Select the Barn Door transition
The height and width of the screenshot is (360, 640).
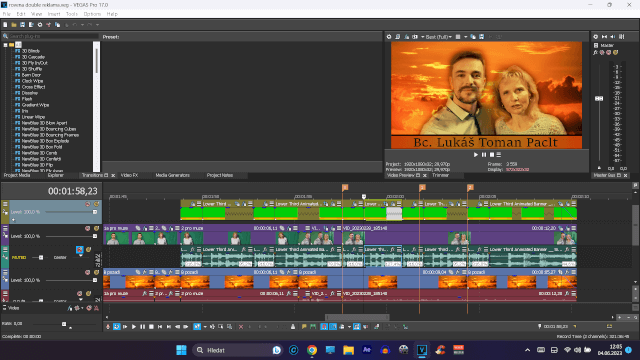31,75
